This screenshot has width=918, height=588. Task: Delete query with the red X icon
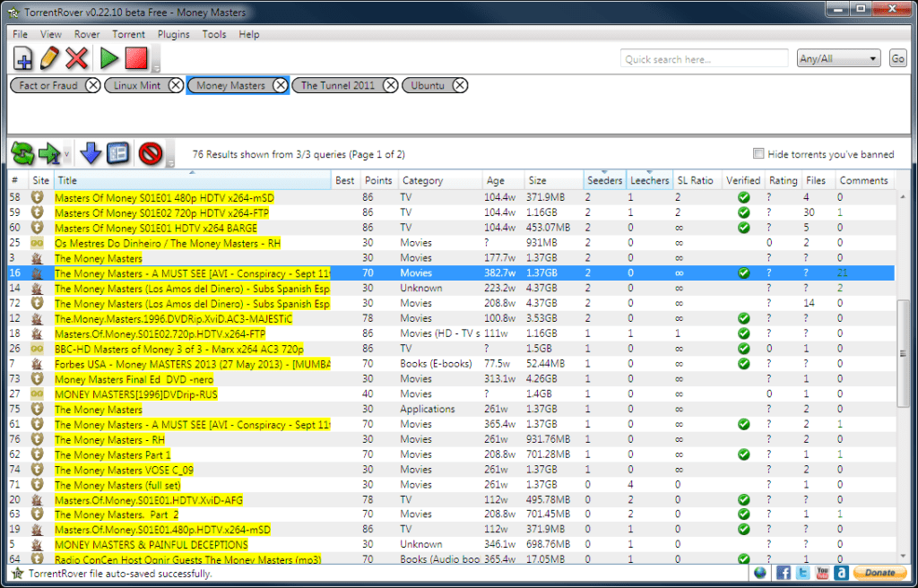click(77, 59)
